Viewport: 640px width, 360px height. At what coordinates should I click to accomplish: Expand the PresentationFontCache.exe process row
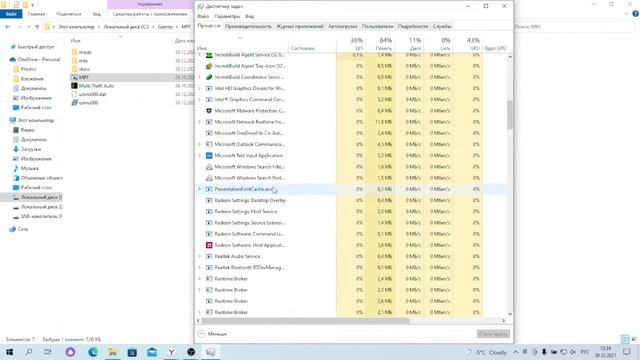200,189
